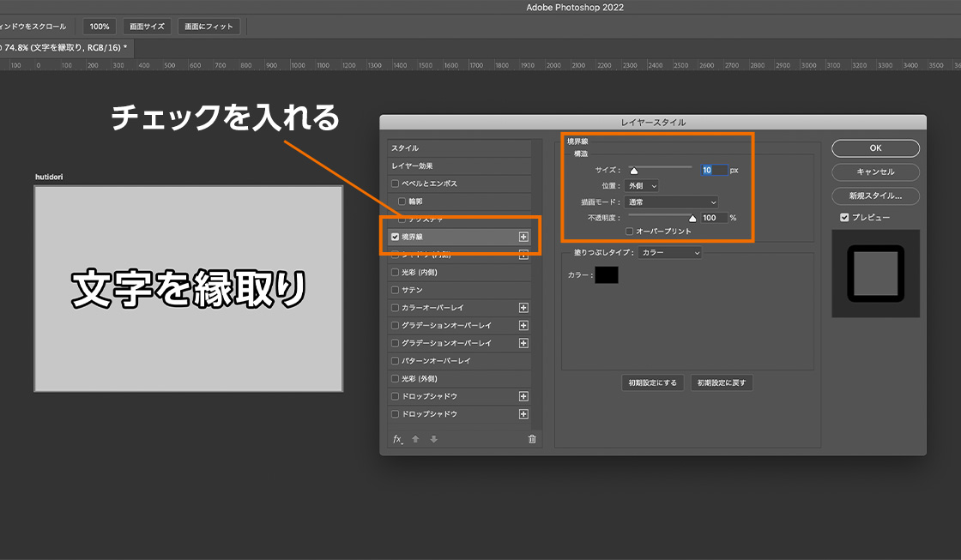Screen dimensions: 961x560
Task: Open the 位置 dropdown showing 外側
Action: coord(642,185)
